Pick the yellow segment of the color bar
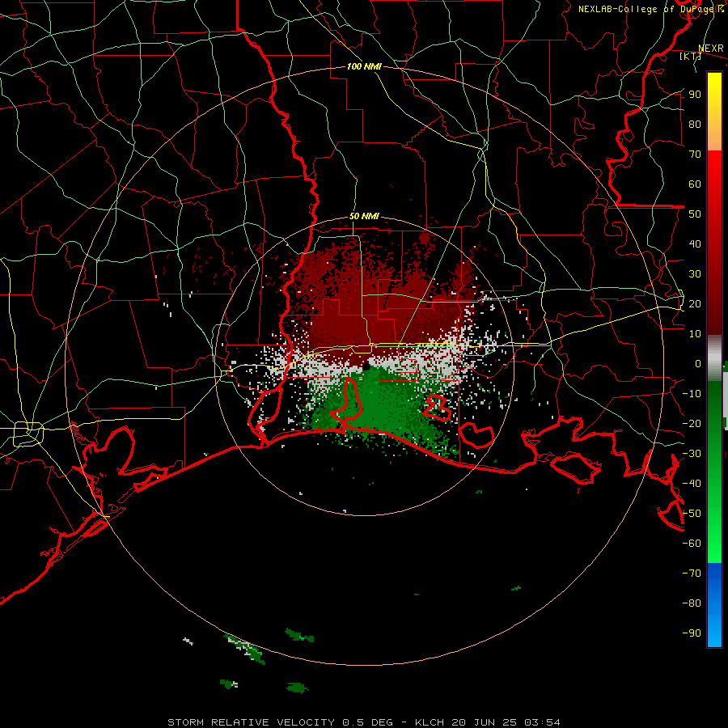This screenshot has height=728, width=728. tap(714, 112)
